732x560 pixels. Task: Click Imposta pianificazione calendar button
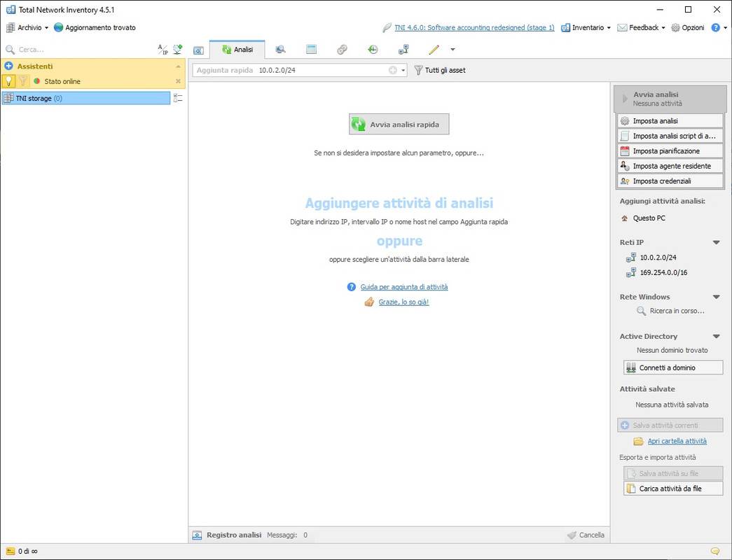[x=670, y=150]
